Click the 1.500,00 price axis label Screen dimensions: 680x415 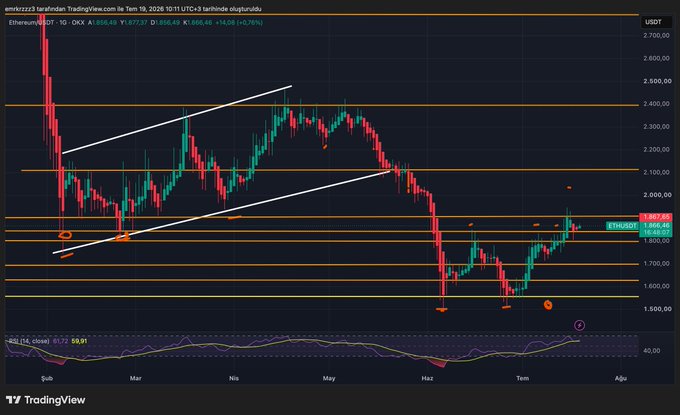657,309
